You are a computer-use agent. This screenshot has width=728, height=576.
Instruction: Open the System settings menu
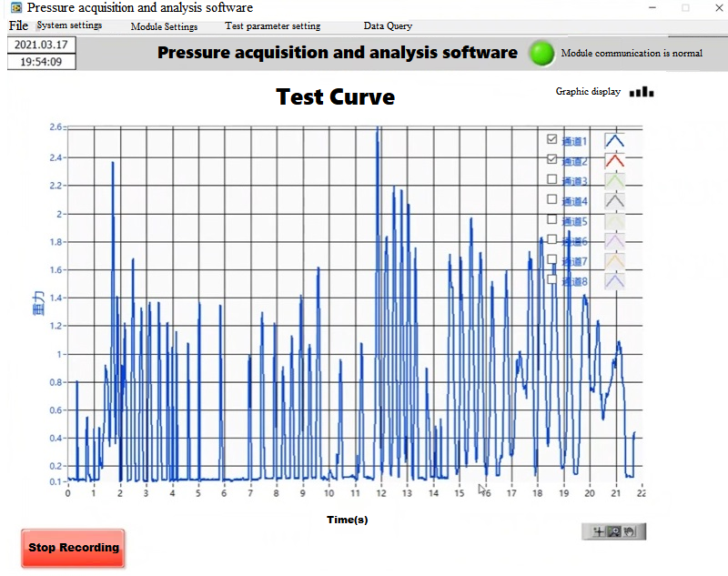pos(69,25)
